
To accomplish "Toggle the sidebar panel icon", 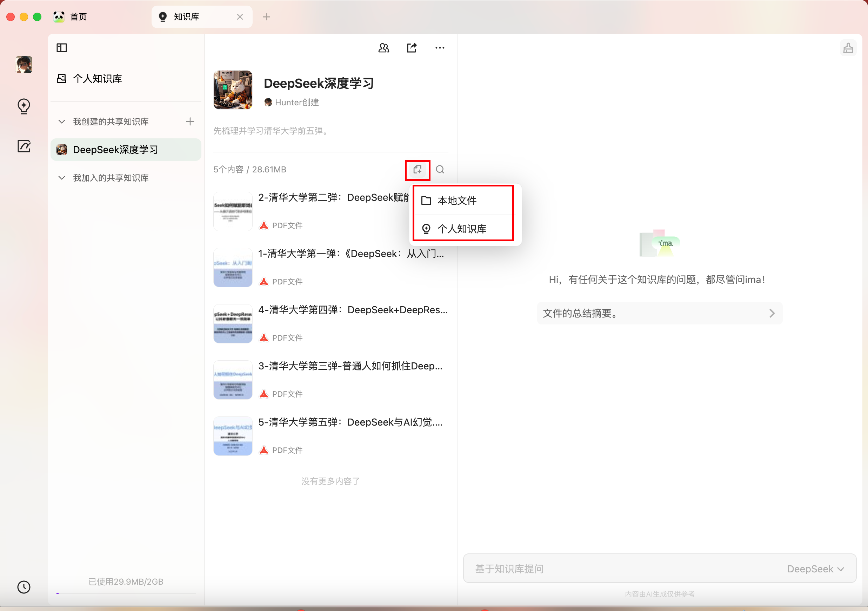I will coord(62,48).
